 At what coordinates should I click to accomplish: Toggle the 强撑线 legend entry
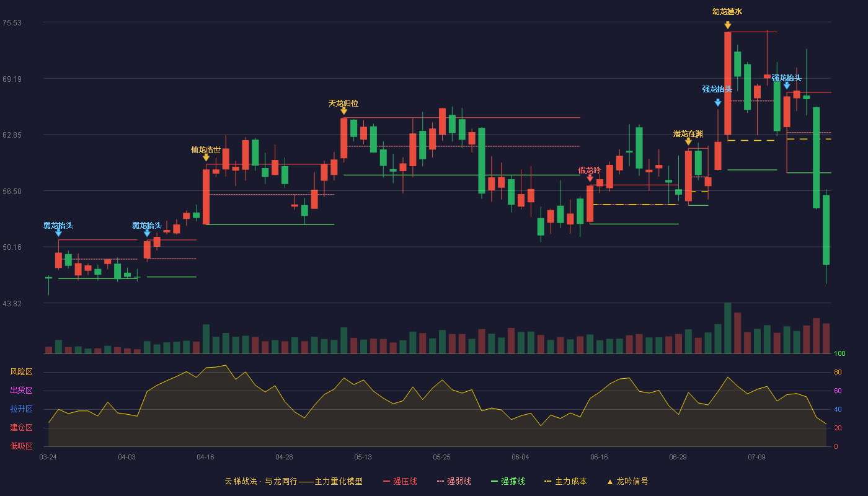(508, 481)
